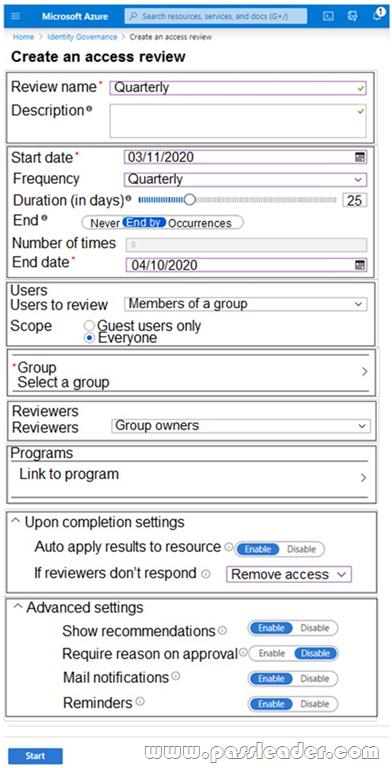The image size is (392, 768).
Task: Click info icon next to Show recommendations
Action: 222,630
